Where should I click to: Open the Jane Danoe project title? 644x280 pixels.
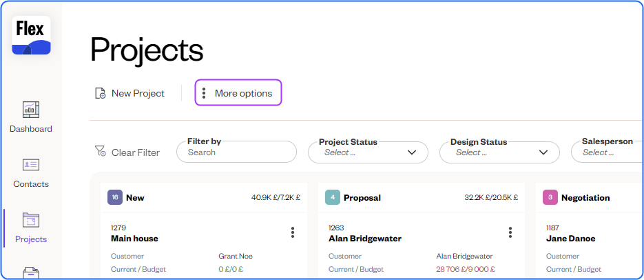pos(570,239)
